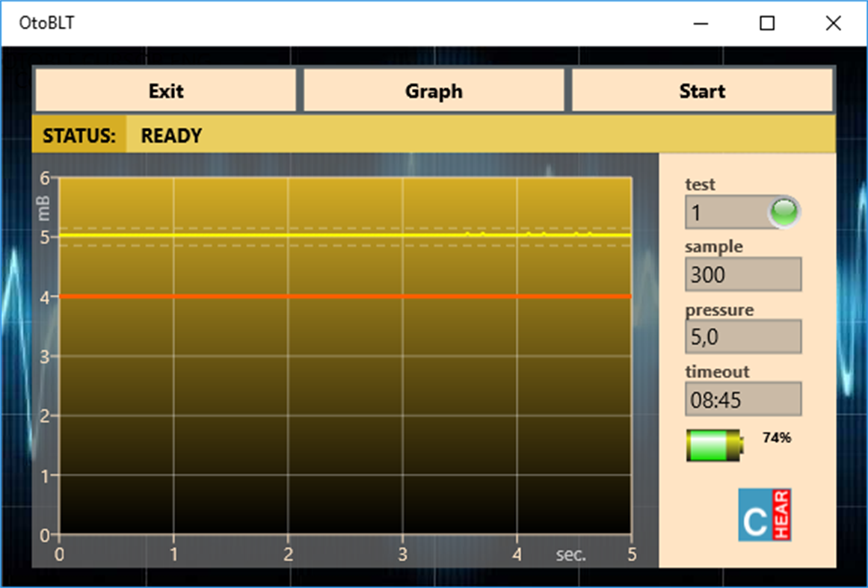Click the mB axis label
The height and width of the screenshot is (588, 868).
click(45, 209)
